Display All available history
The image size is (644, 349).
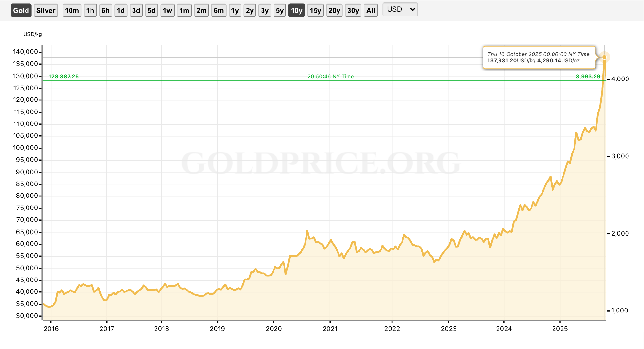371,10
